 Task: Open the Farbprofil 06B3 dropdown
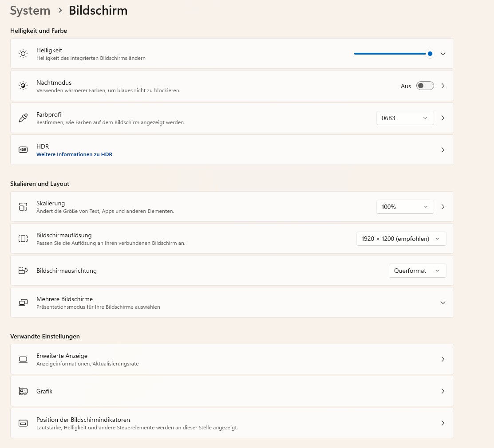tap(405, 118)
